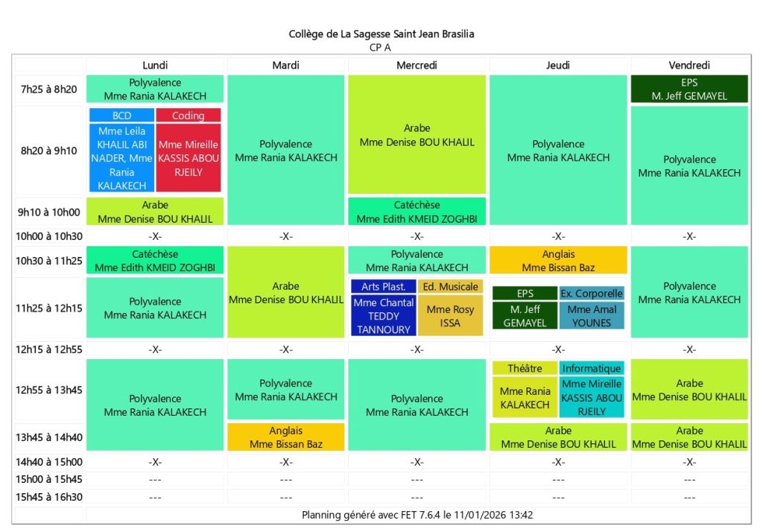The image size is (763, 532).
Task: Select the 7h25 à 8h20 time row label
Action: (48, 89)
